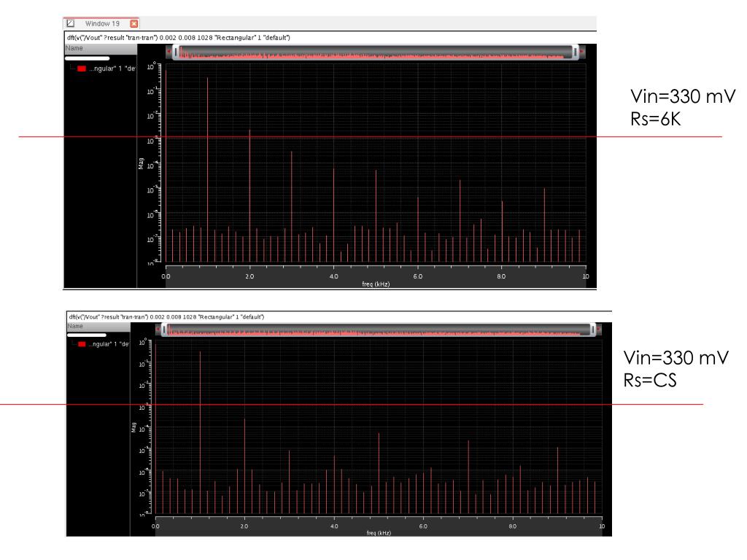The width and height of the screenshot is (747, 560).
Task: Grab the right handle of top zoom slider
Action: pos(575,52)
